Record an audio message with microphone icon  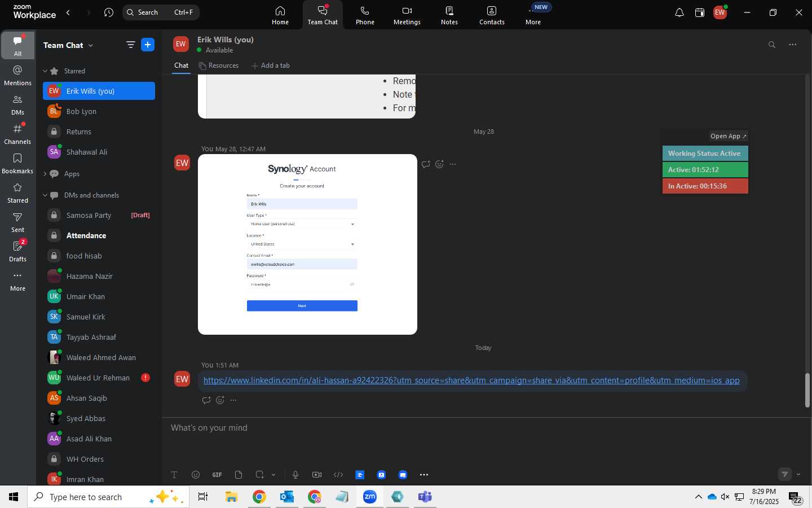coord(295,475)
